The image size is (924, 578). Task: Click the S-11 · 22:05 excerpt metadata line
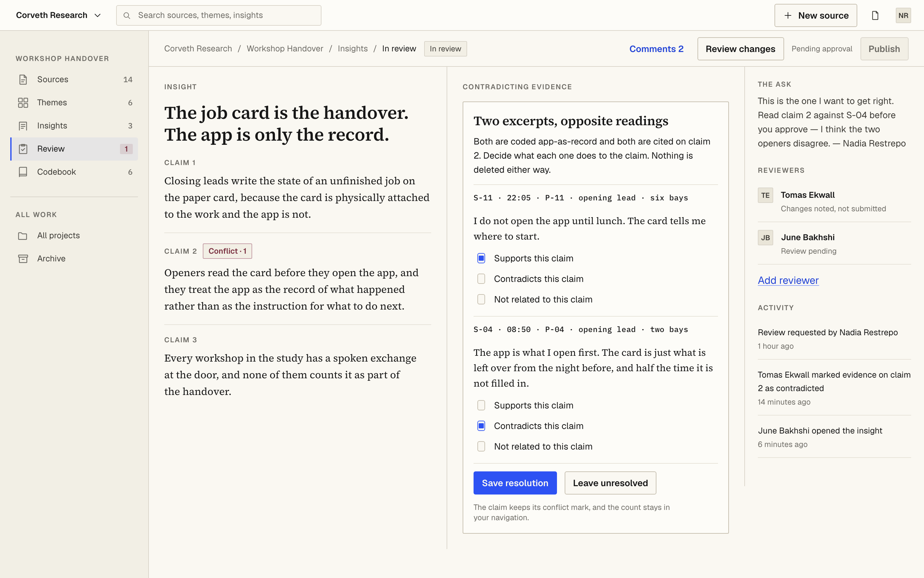580,198
